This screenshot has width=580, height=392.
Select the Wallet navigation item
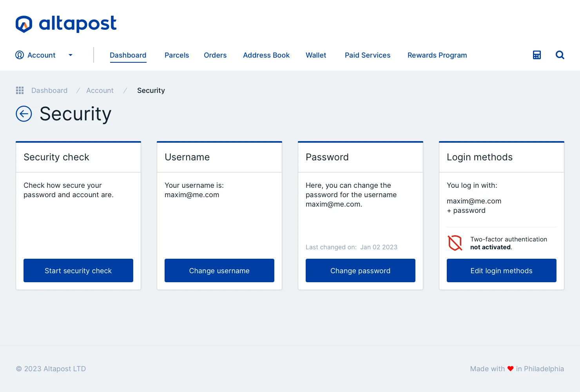(316, 55)
